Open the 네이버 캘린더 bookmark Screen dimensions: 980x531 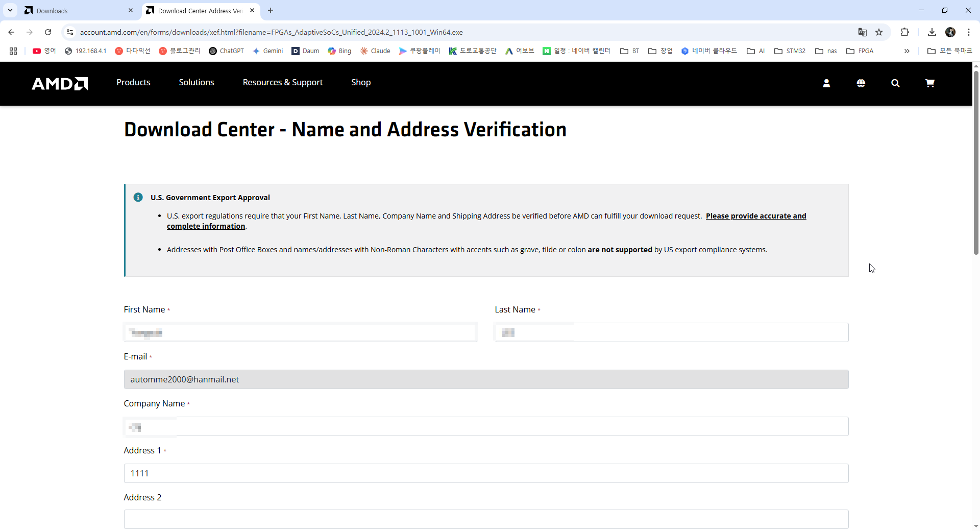point(577,51)
